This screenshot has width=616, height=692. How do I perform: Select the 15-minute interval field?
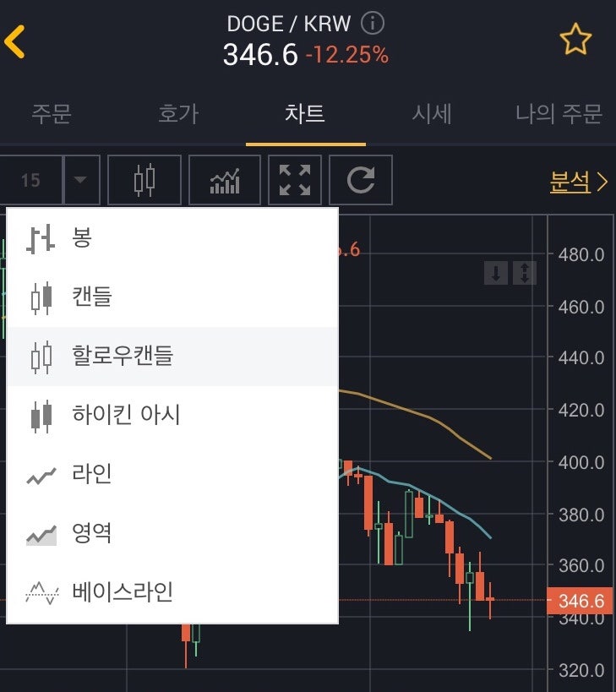(x=31, y=180)
